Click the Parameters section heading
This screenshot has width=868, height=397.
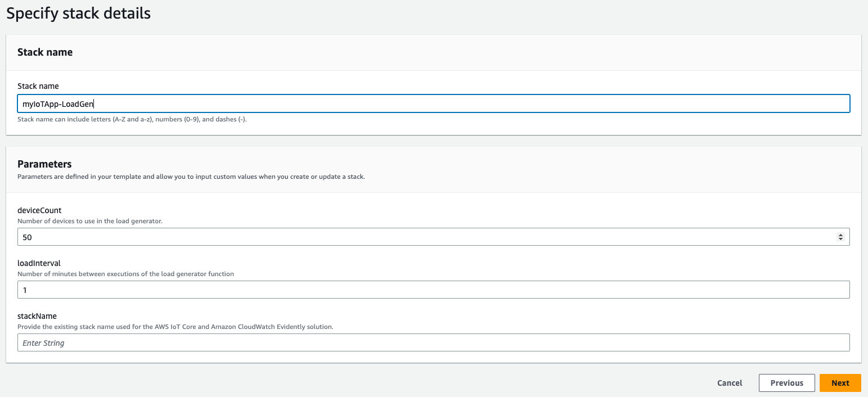[44, 164]
